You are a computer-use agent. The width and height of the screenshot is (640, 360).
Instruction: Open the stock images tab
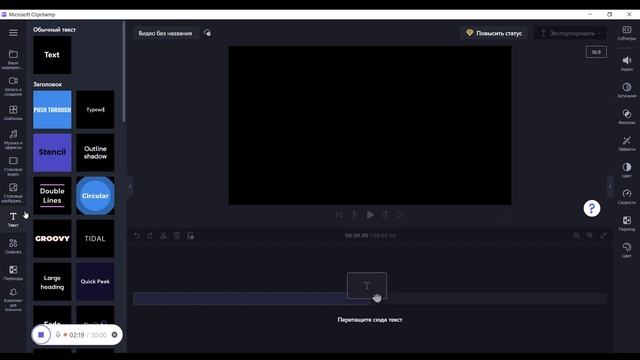[13, 192]
